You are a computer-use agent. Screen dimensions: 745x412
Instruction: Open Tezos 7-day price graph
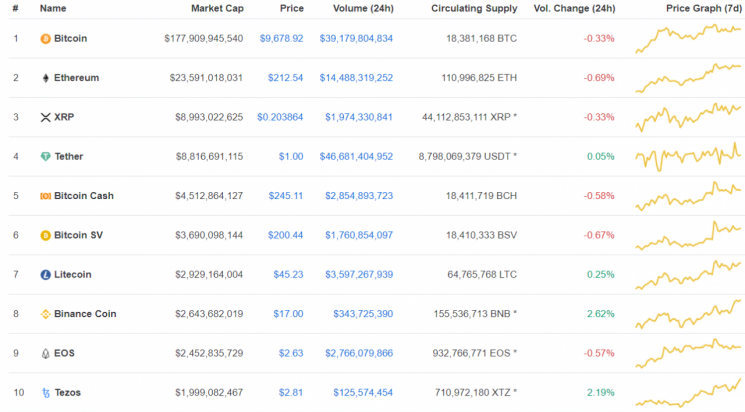pyautogui.click(x=688, y=393)
